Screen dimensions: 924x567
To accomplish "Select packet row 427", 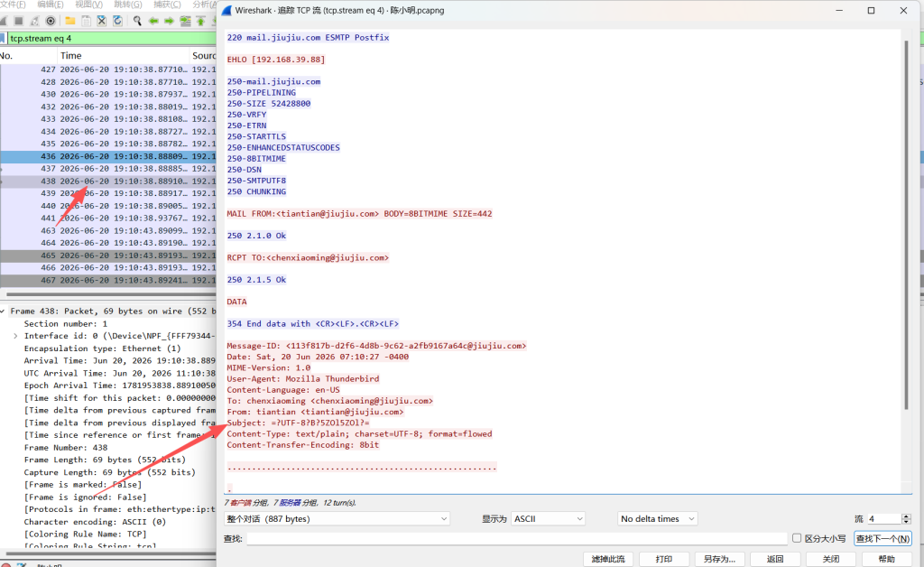I will pyautogui.click(x=108, y=70).
